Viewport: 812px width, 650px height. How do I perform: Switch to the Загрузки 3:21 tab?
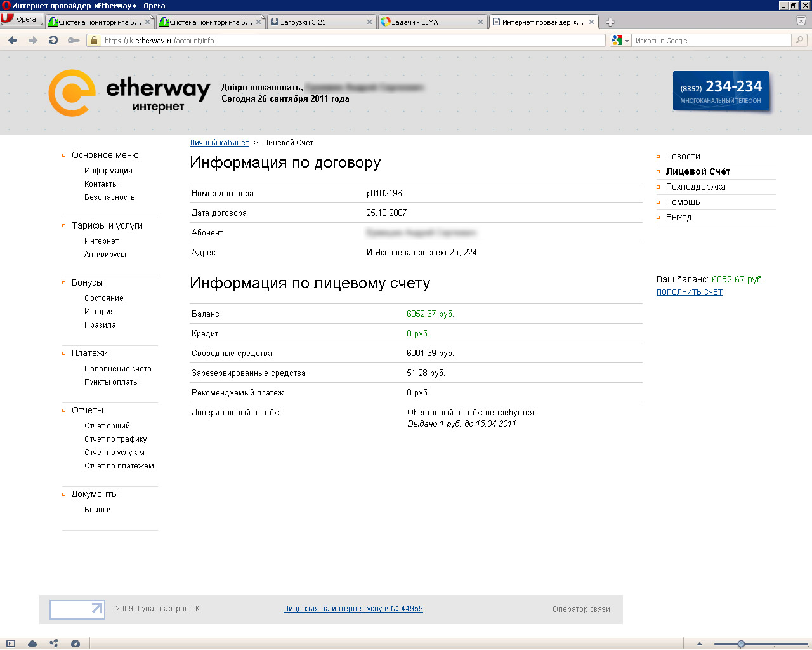click(x=321, y=22)
